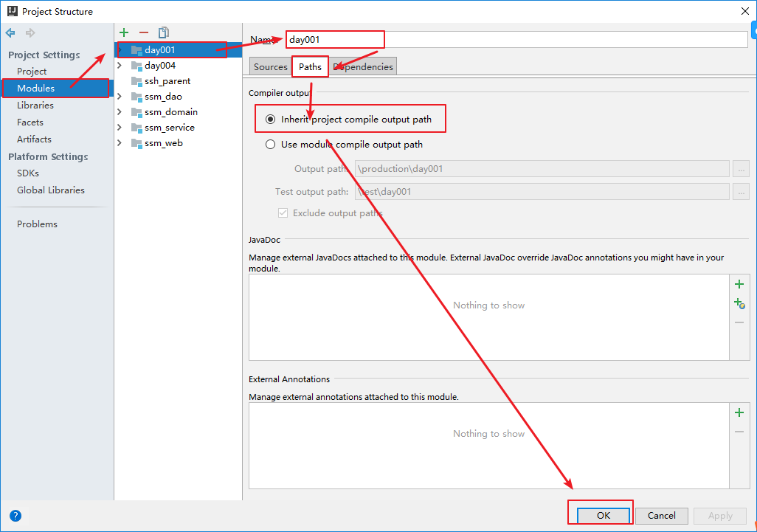Expand the day004 module node
The height and width of the screenshot is (532, 757).
click(120, 65)
